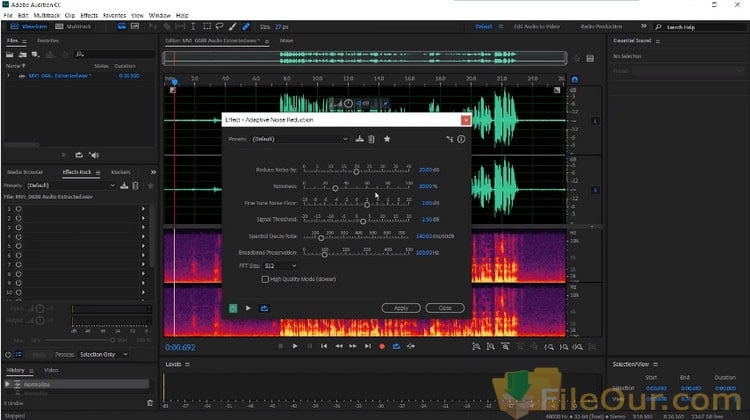Screen dimensions: 750x420
Task: Toggle loop playback in Files panel
Action: tap(79, 155)
